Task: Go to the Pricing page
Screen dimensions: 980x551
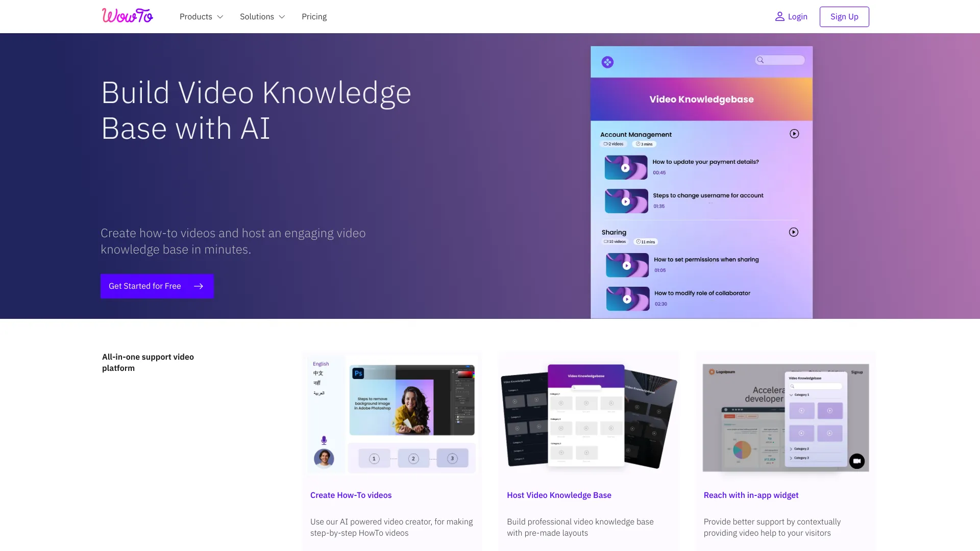Action: pos(314,16)
